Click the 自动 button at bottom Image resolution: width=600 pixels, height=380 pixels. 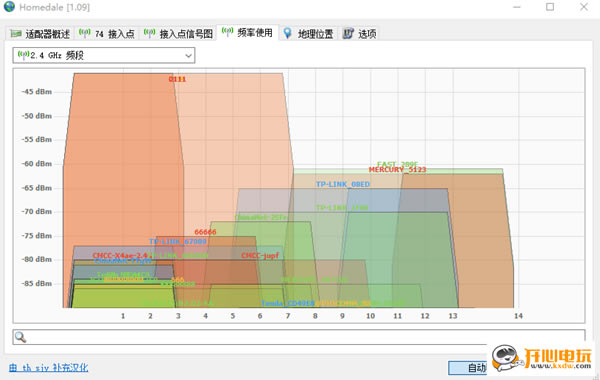pos(468,368)
